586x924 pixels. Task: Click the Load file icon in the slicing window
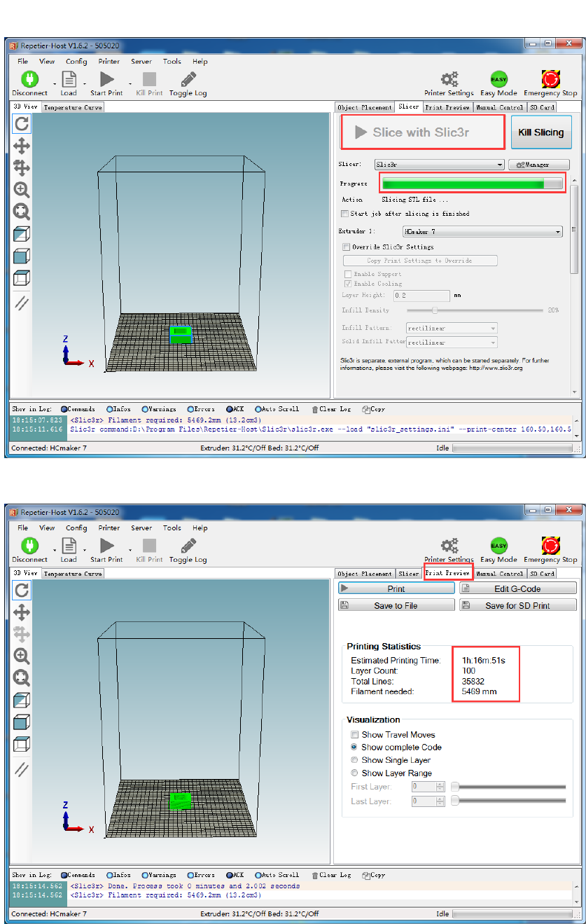pyautogui.click(x=69, y=78)
